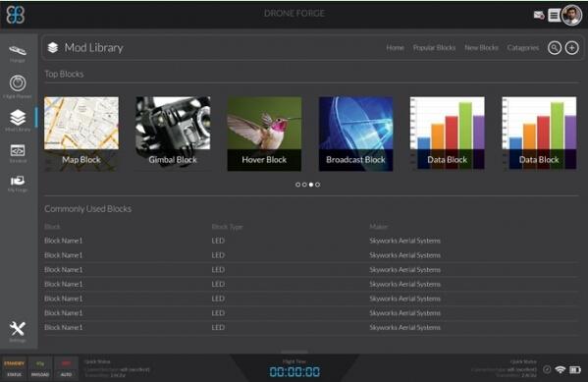Open the Hover Block thumbnail
The width and height of the screenshot is (588, 382).
[264, 134]
